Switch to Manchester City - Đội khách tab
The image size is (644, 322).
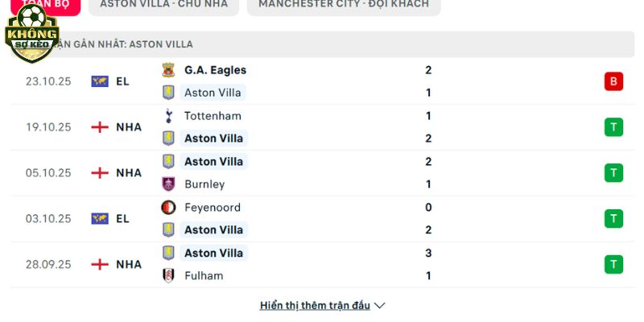[343, 4]
